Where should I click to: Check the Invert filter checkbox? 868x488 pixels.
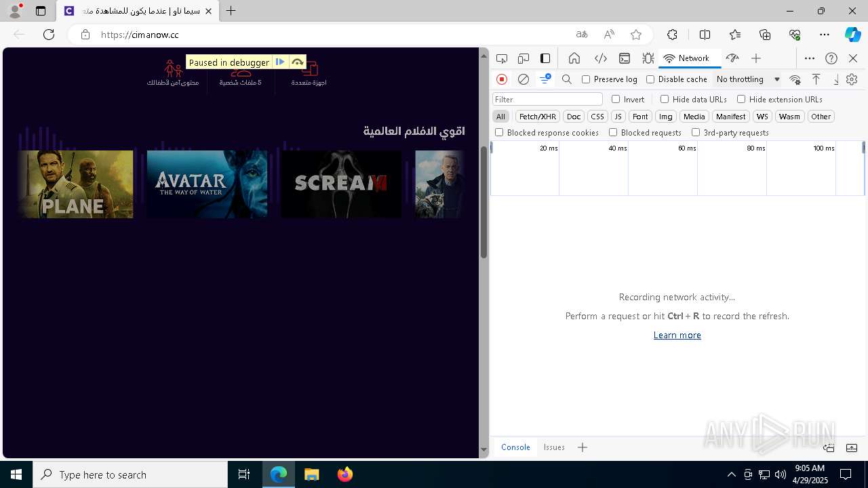tap(616, 99)
